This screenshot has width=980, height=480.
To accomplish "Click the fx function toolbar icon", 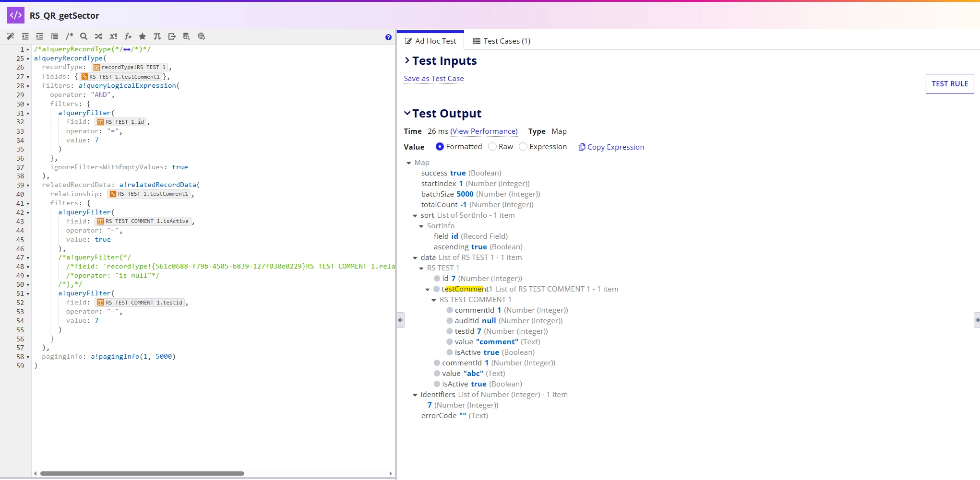I will point(128,36).
